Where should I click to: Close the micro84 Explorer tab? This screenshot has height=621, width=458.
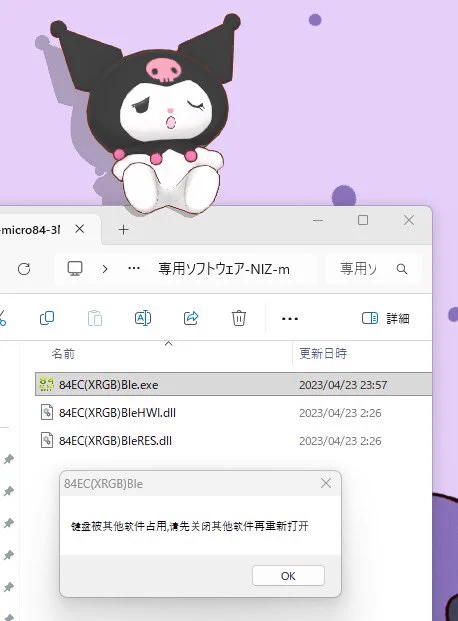(80, 229)
